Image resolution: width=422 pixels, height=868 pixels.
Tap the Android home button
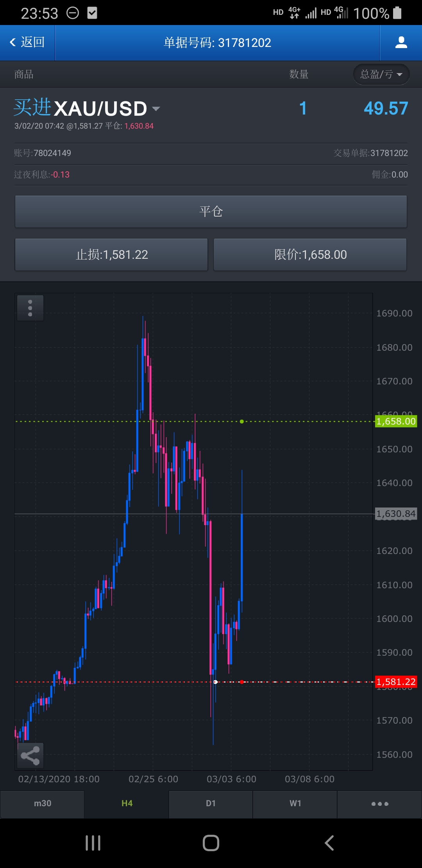pyautogui.click(x=211, y=843)
